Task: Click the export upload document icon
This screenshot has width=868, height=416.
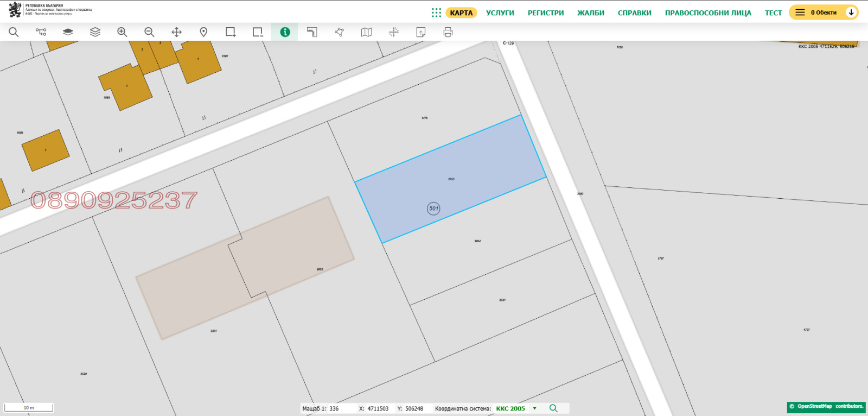Action: (420, 32)
